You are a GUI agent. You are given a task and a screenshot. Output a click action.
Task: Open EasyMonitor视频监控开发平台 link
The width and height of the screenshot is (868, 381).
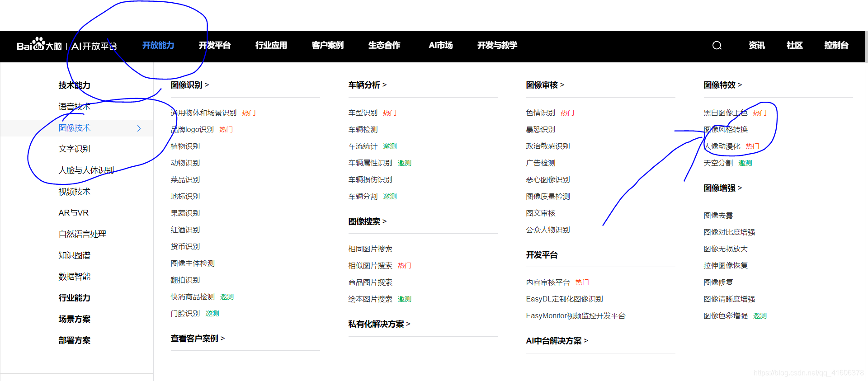point(576,316)
